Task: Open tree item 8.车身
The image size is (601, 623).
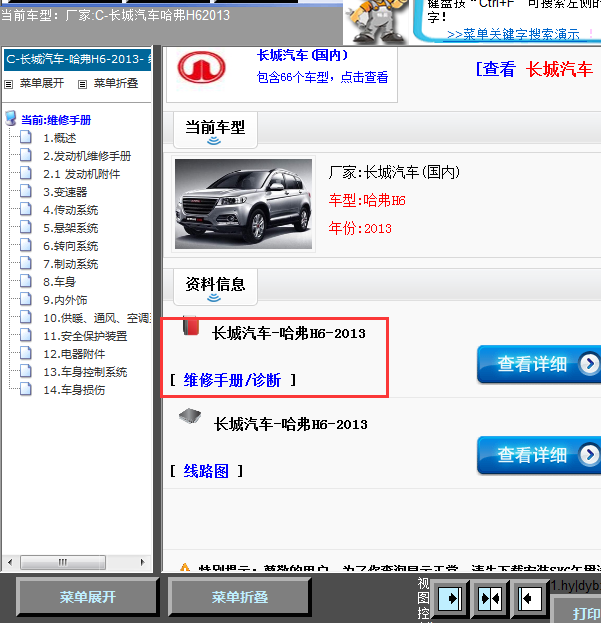Action: [x=60, y=282]
